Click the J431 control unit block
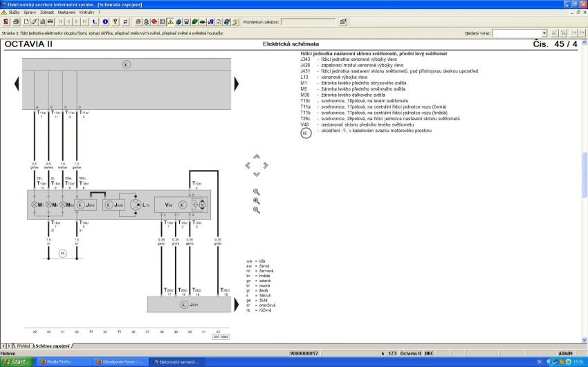 189,305
